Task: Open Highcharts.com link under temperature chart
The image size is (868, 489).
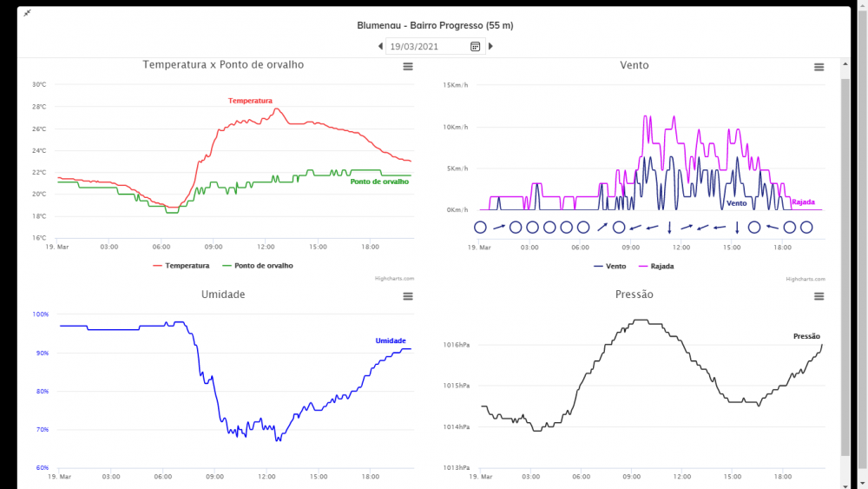Action: click(x=395, y=279)
